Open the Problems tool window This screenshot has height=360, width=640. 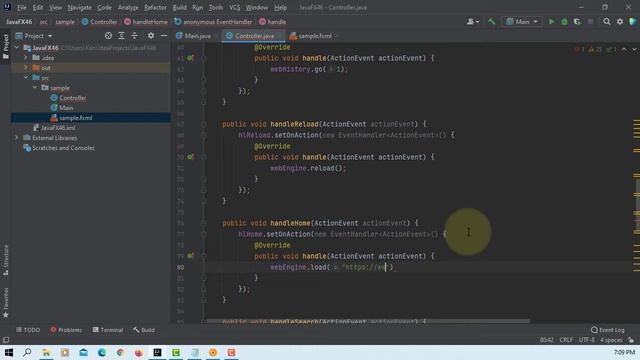click(x=66, y=330)
